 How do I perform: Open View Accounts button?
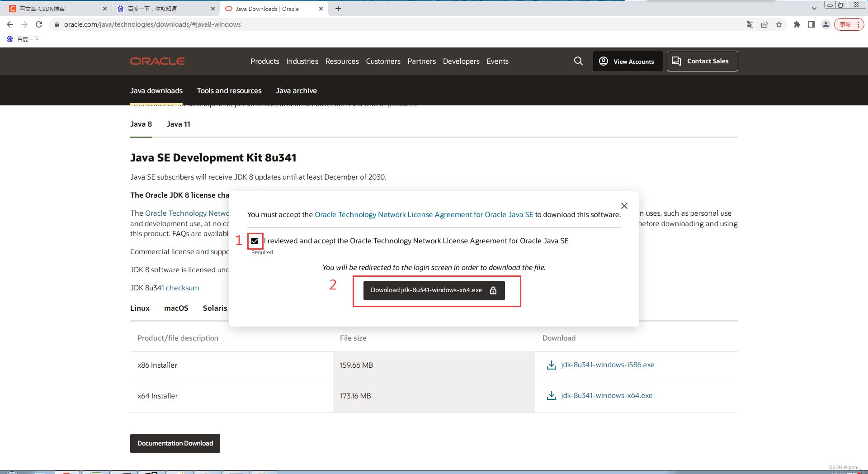point(627,61)
